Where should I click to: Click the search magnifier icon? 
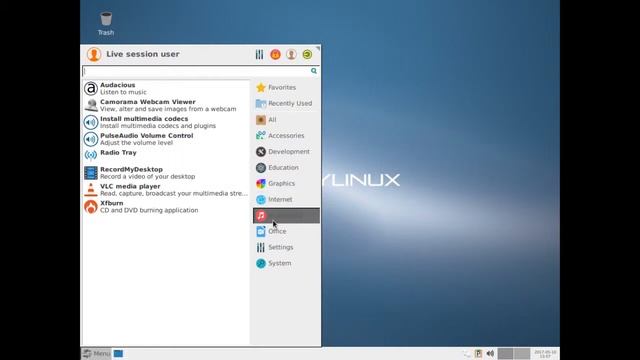[313, 71]
